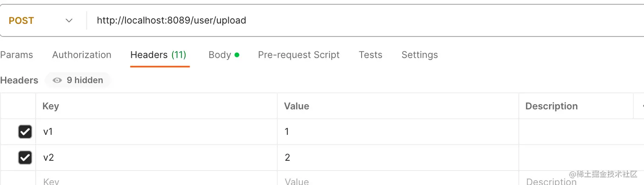
Task: Switch to the Params tab
Action: (x=17, y=55)
